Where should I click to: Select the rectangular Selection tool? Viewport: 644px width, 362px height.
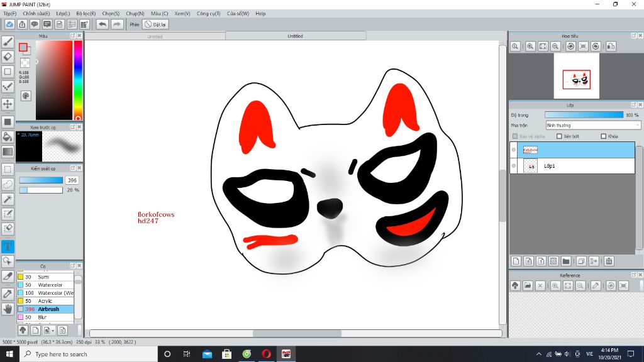tap(8, 169)
